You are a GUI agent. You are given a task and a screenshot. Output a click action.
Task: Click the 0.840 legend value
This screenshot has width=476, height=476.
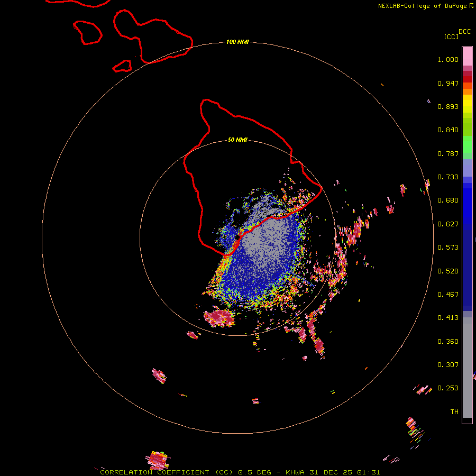pyautogui.click(x=448, y=130)
